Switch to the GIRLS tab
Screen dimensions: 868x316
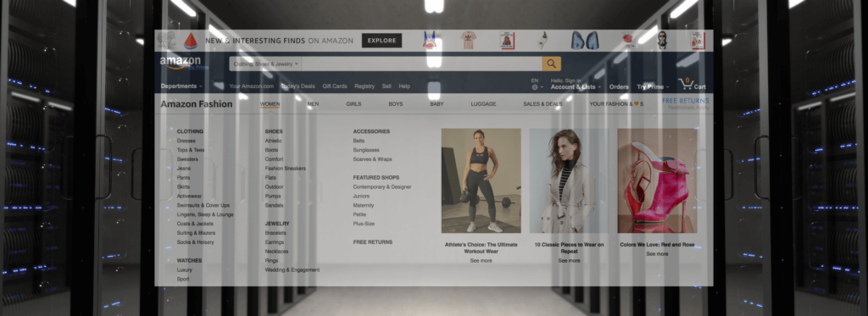(x=353, y=104)
